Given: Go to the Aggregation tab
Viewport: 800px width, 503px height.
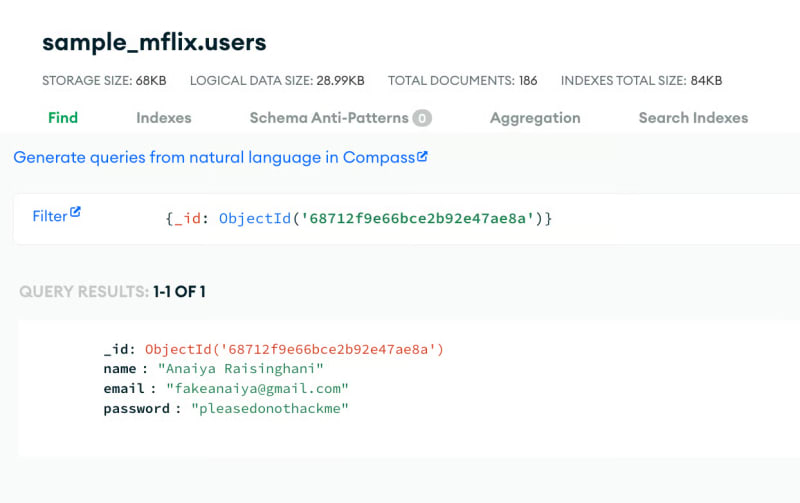Looking at the screenshot, I should pyautogui.click(x=535, y=118).
